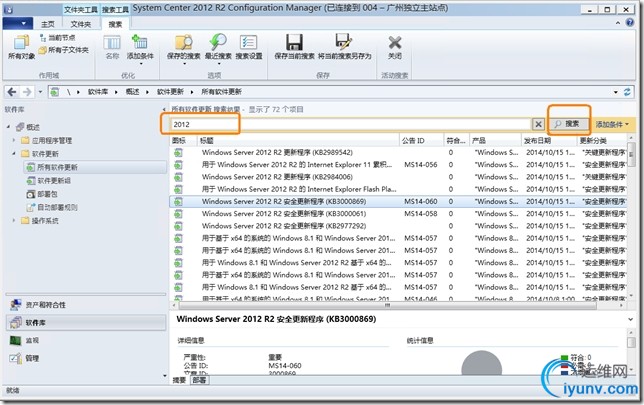Click the MS14-058 bulletin ID cell
The image size is (644, 405).
pyautogui.click(x=420, y=214)
